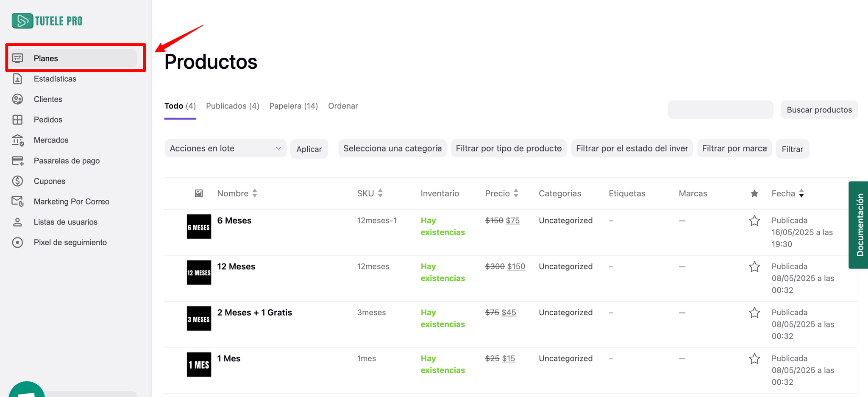Open Pixel de seguimiento target icon
This screenshot has height=397, width=868.
(17, 243)
